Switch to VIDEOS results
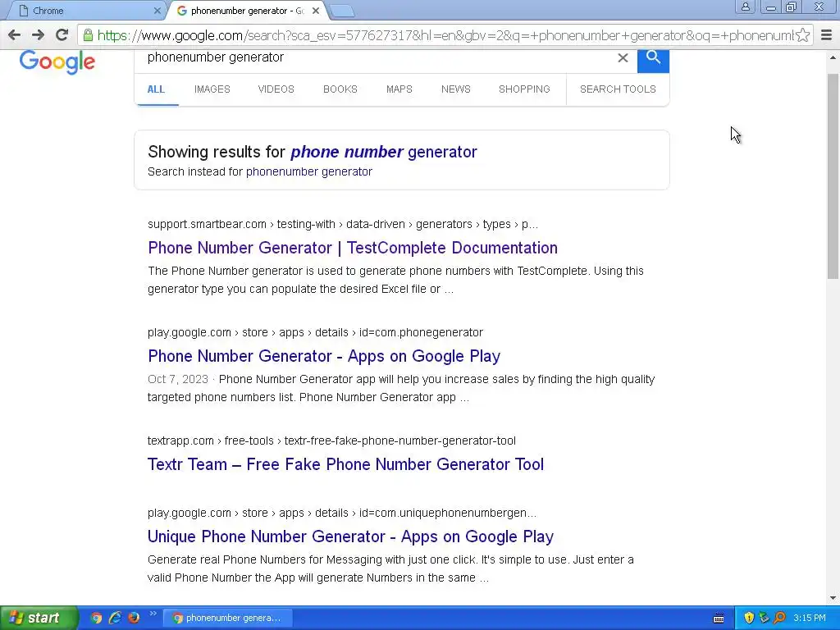This screenshot has width=840, height=630. 276,89
